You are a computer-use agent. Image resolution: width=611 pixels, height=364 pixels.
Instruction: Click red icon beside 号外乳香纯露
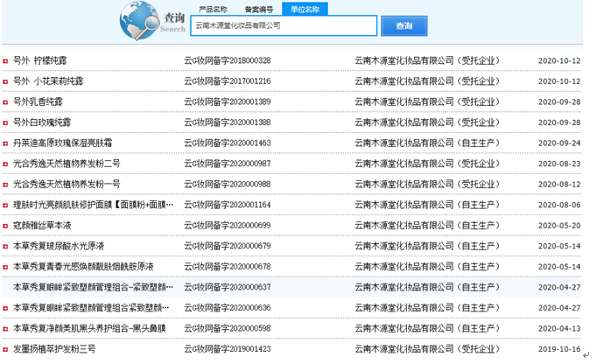(x=5, y=102)
